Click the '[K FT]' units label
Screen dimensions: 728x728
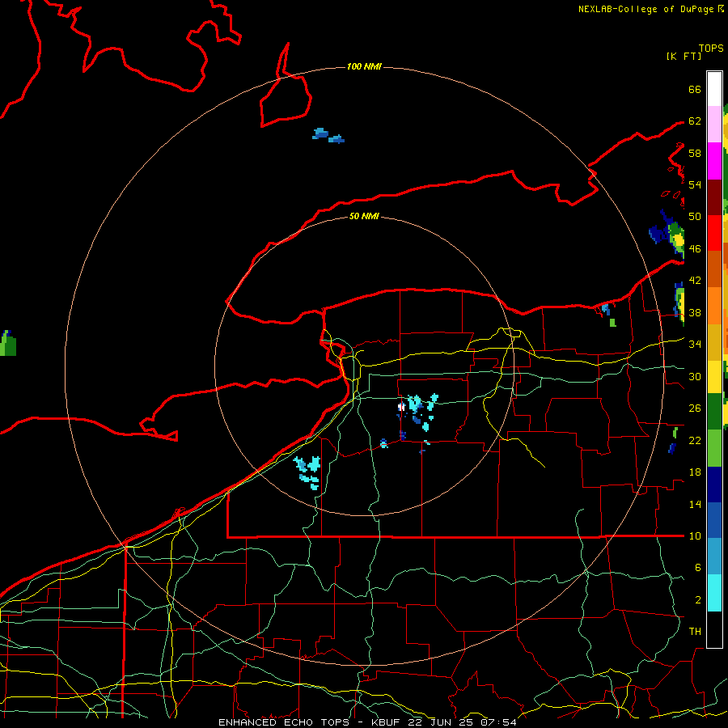[684, 57]
